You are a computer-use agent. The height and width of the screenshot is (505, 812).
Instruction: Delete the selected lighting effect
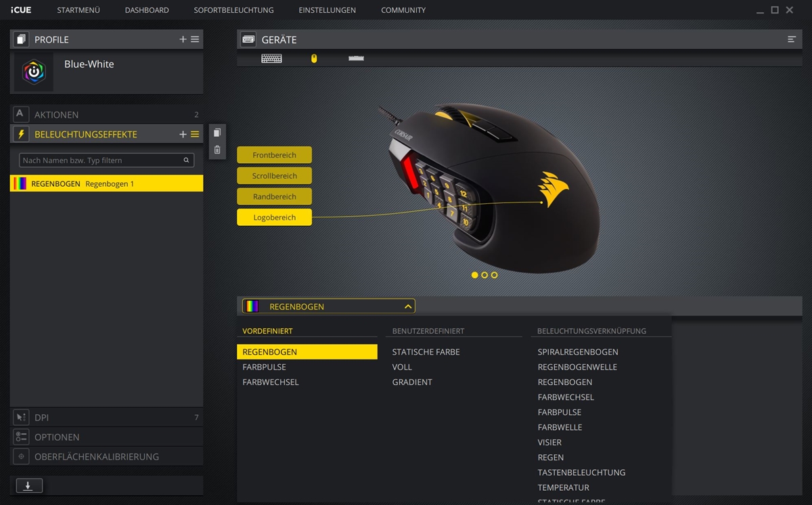coord(217,150)
